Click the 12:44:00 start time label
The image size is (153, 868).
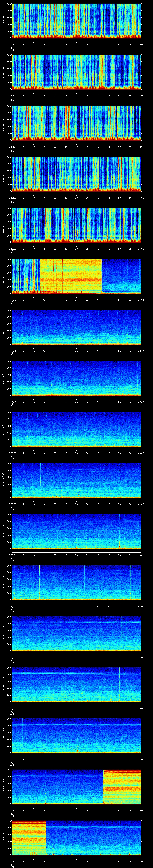[12, 810]
